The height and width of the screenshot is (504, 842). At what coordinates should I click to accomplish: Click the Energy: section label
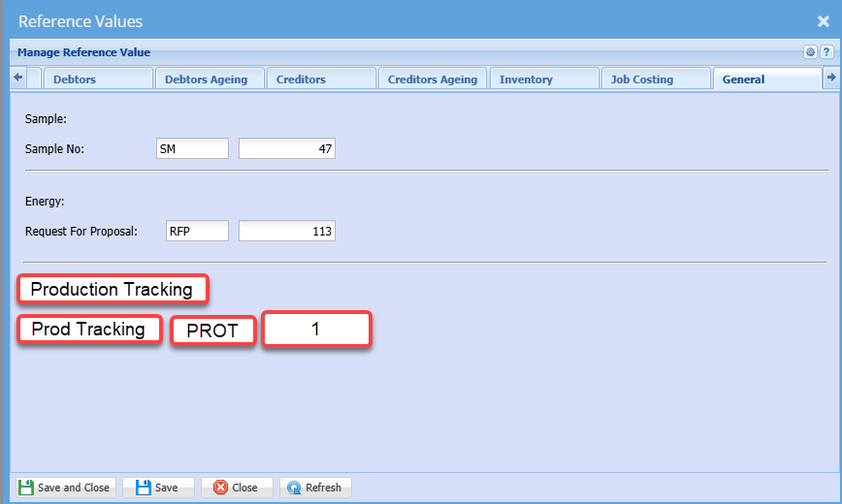click(45, 202)
